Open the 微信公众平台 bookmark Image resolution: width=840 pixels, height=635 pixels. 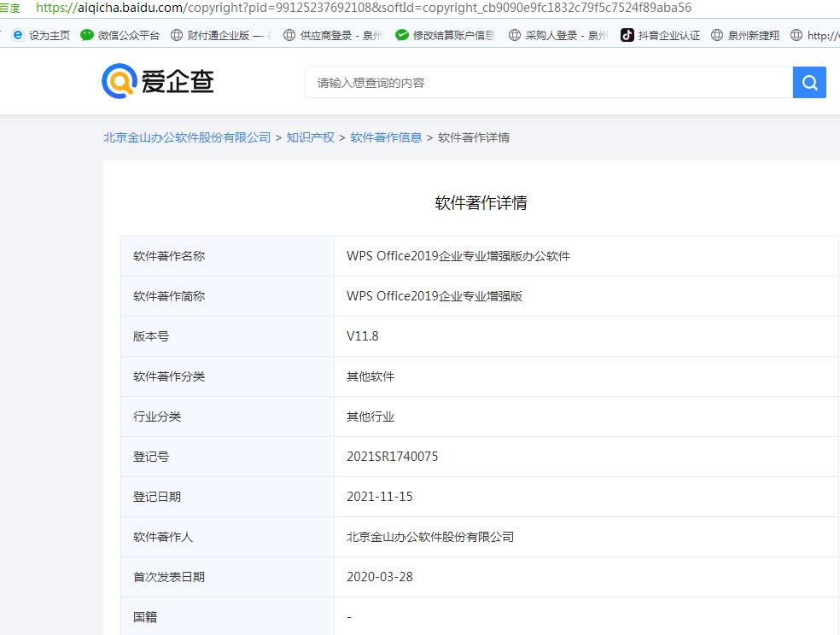pos(120,35)
